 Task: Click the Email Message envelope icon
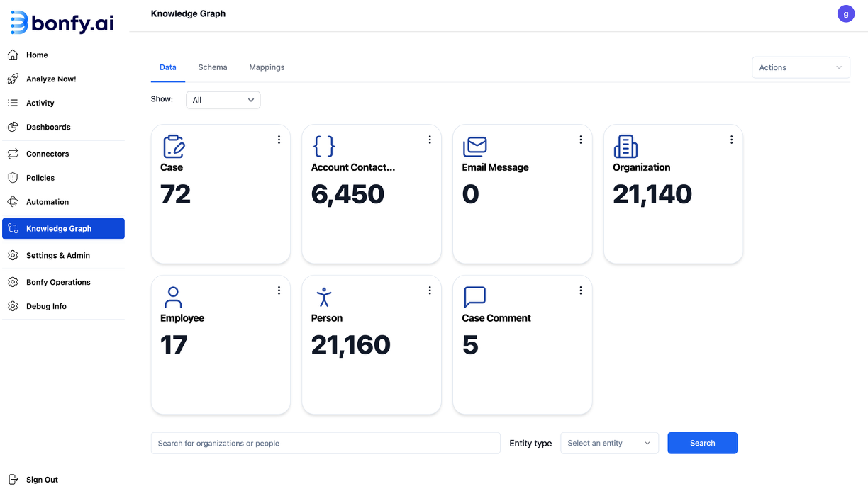tap(474, 147)
